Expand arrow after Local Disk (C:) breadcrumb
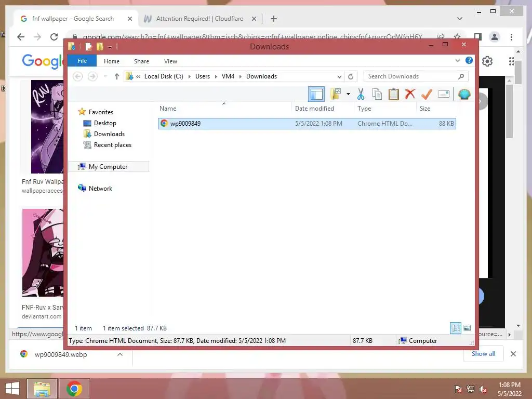The width and height of the screenshot is (532, 399). coord(189,77)
